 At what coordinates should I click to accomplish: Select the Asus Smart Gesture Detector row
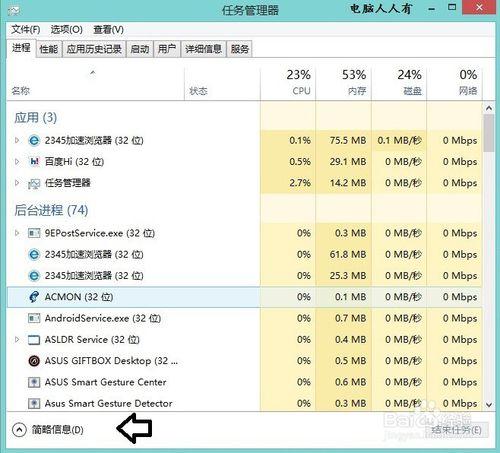coord(244,403)
